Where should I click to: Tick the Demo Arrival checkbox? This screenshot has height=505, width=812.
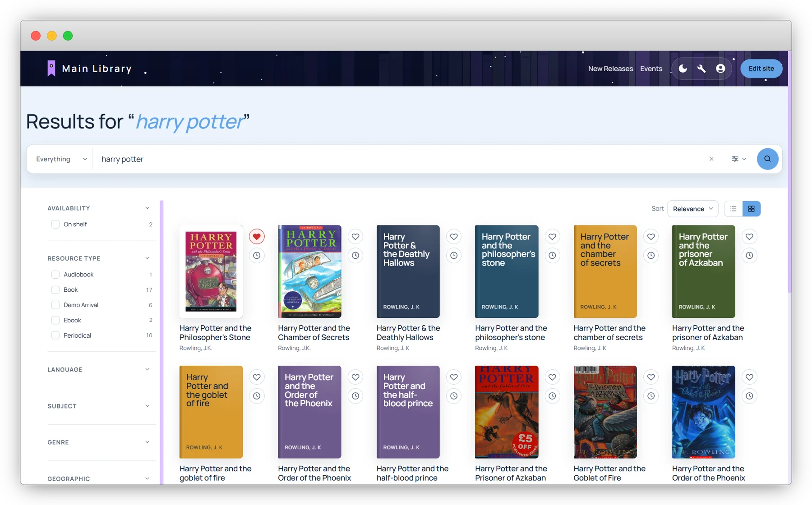[x=55, y=305]
